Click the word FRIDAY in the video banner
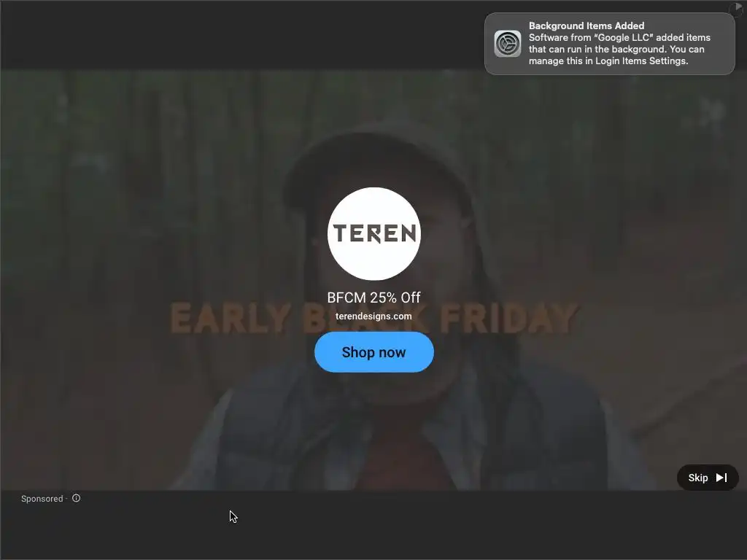The width and height of the screenshot is (747, 560). point(508,318)
